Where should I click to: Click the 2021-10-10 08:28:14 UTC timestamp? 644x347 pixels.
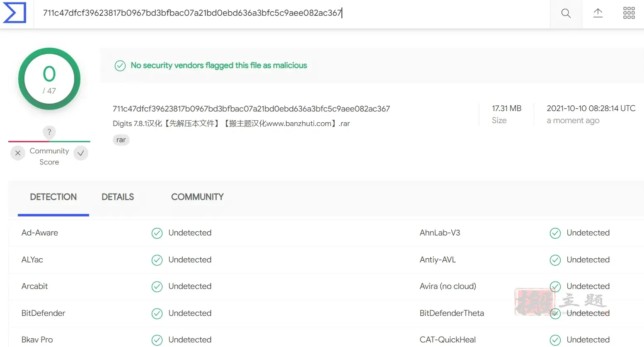click(x=591, y=108)
